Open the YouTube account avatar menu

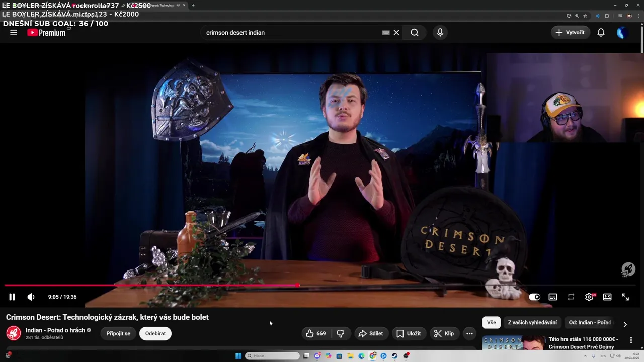tap(622, 33)
